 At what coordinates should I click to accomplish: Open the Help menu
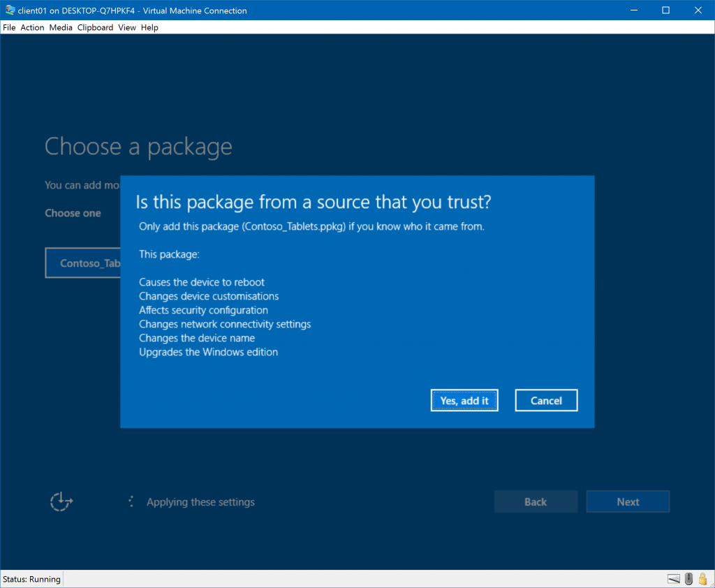149,27
